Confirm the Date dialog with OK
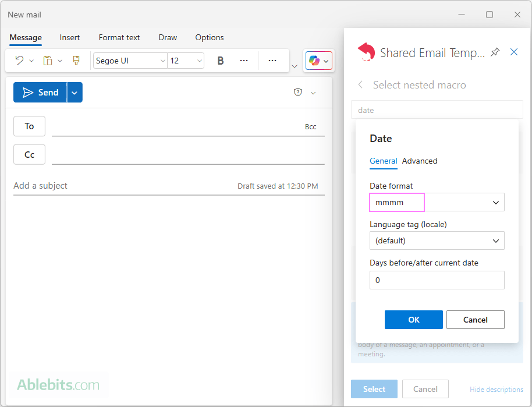This screenshot has width=532, height=407. click(414, 320)
